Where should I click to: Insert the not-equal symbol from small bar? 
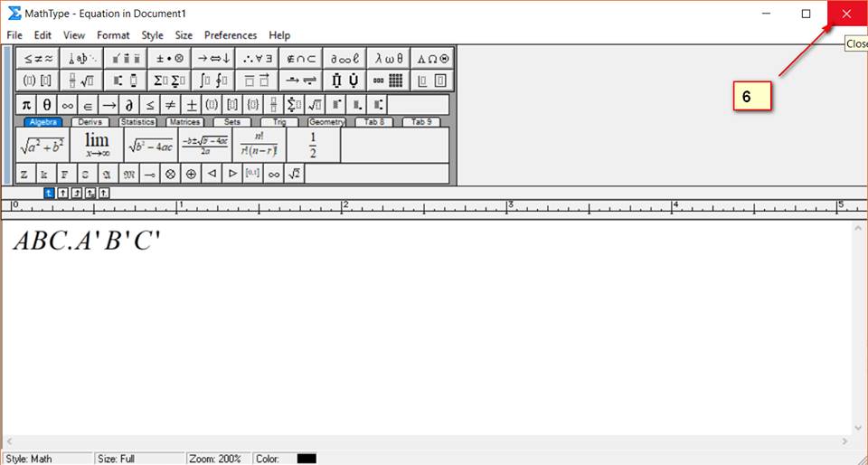click(x=171, y=104)
